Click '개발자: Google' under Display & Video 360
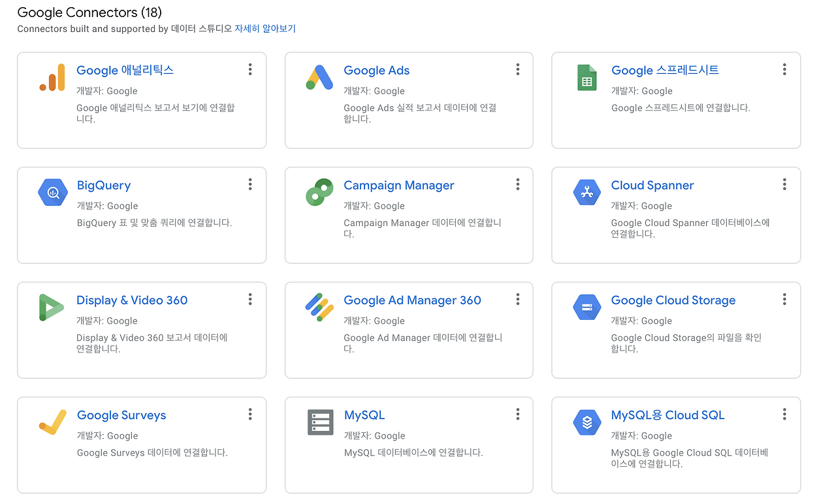This screenshot has height=504, width=836. coord(107,321)
